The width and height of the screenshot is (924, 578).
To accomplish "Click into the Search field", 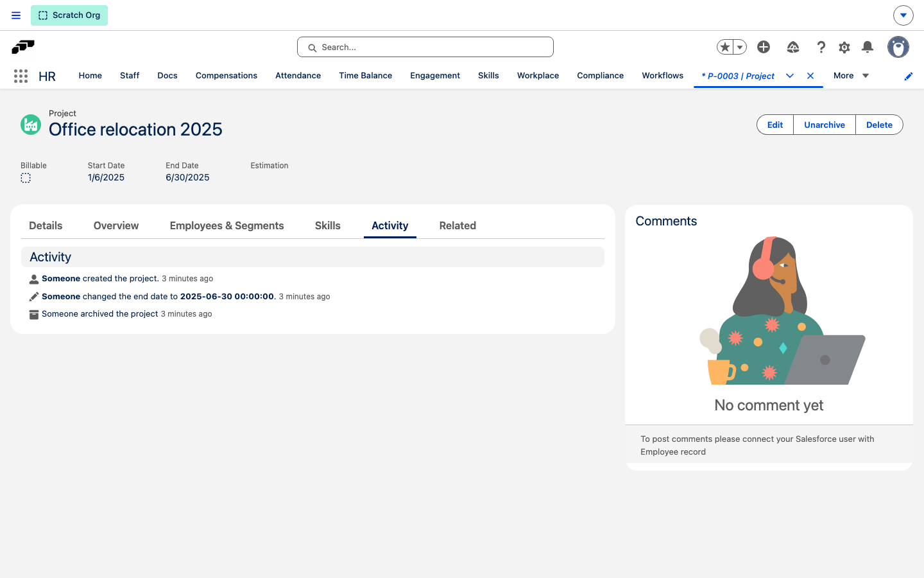I will [425, 47].
